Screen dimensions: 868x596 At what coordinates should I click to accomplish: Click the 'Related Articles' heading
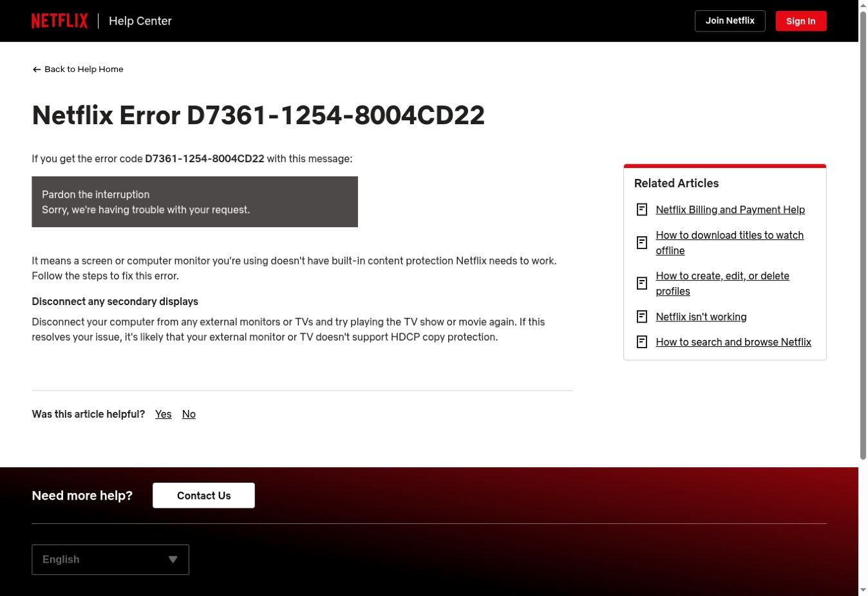click(x=676, y=183)
